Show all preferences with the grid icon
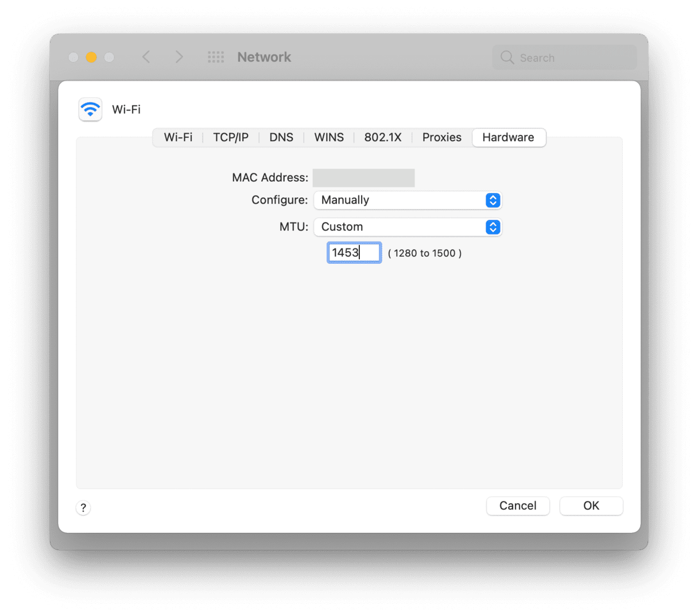Image resolution: width=698 pixels, height=616 pixels. coord(216,57)
